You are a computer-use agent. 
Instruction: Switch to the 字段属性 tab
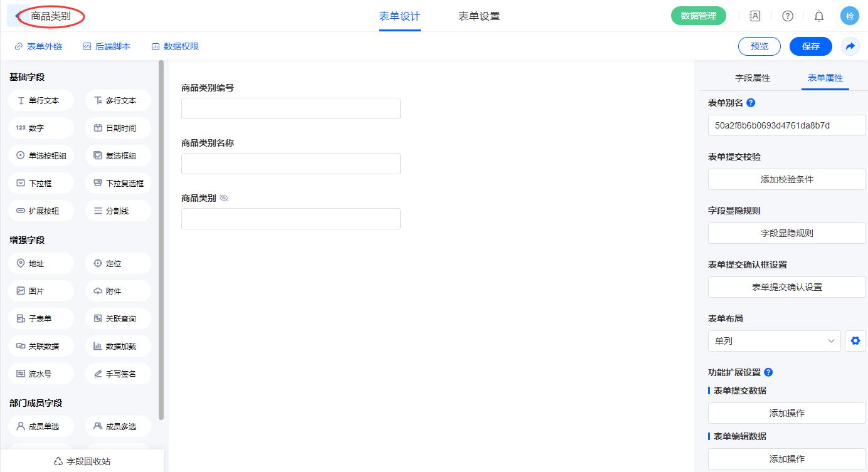(x=752, y=78)
